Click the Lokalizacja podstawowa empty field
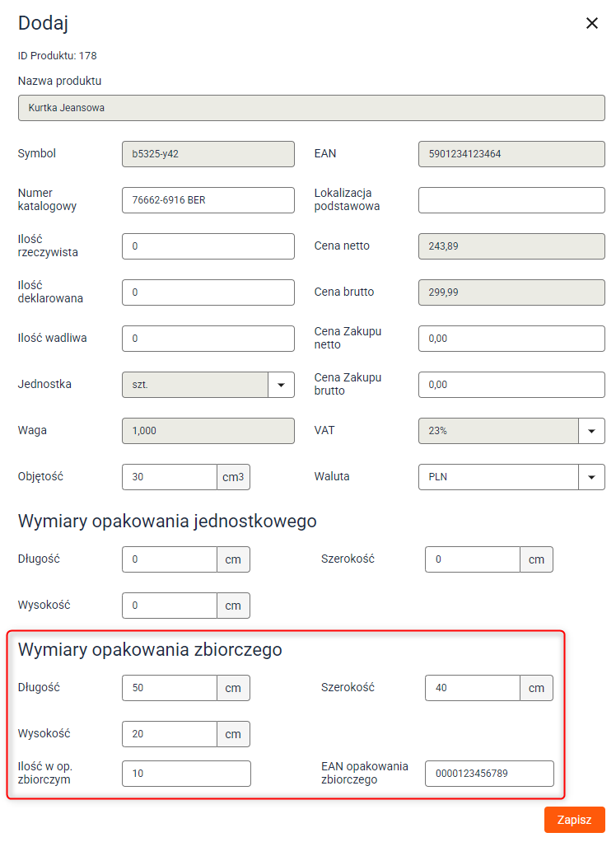The image size is (616, 842). click(511, 200)
